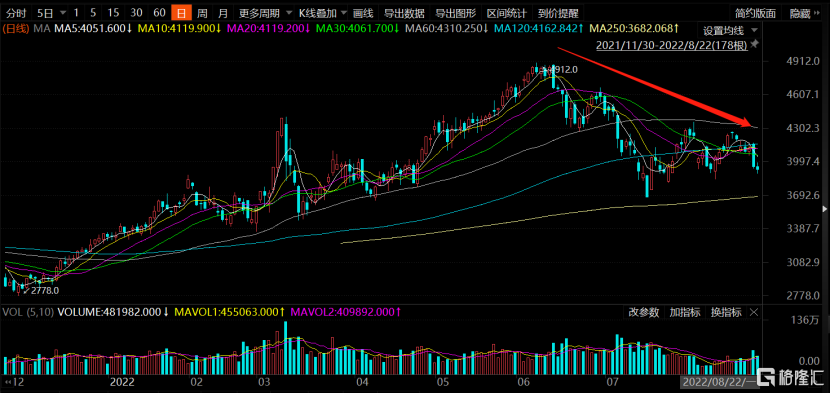831x394 pixels.
Task: Click the MA120:4162.842 indicator value
Action: click(539, 28)
